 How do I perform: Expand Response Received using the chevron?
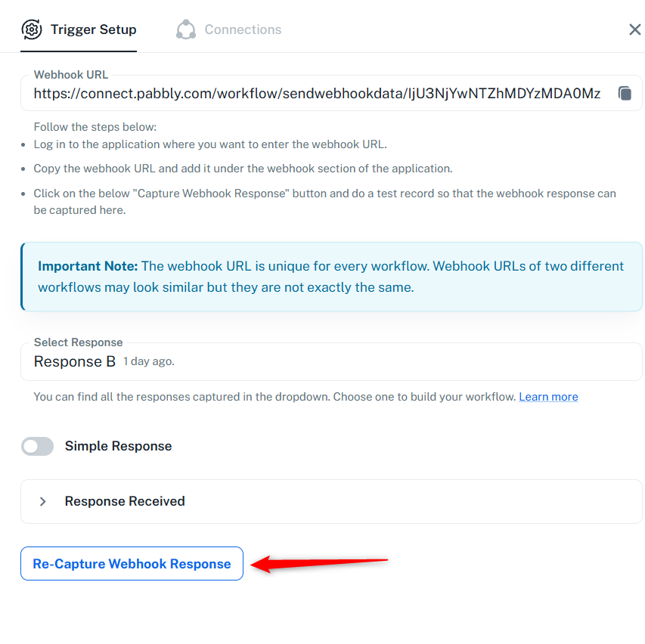(x=43, y=501)
